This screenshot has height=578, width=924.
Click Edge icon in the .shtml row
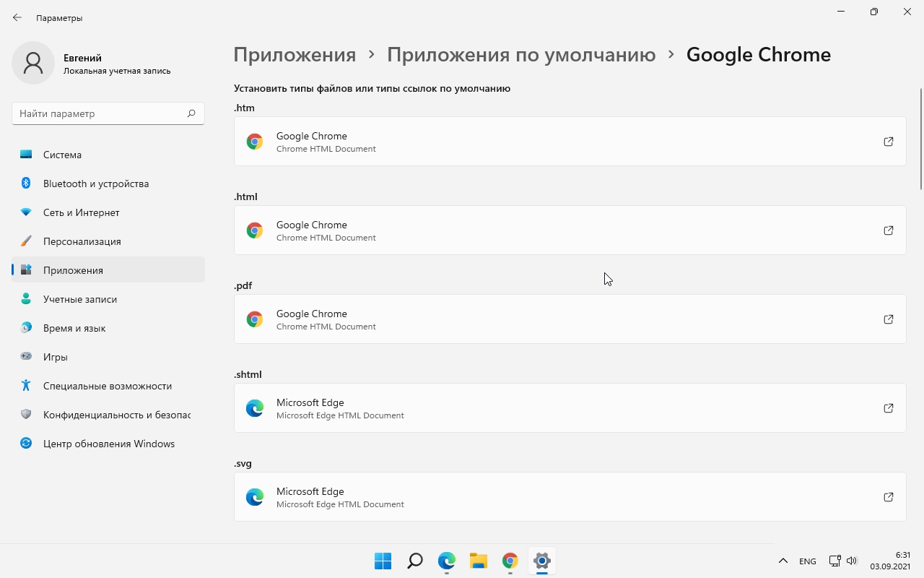click(x=255, y=408)
